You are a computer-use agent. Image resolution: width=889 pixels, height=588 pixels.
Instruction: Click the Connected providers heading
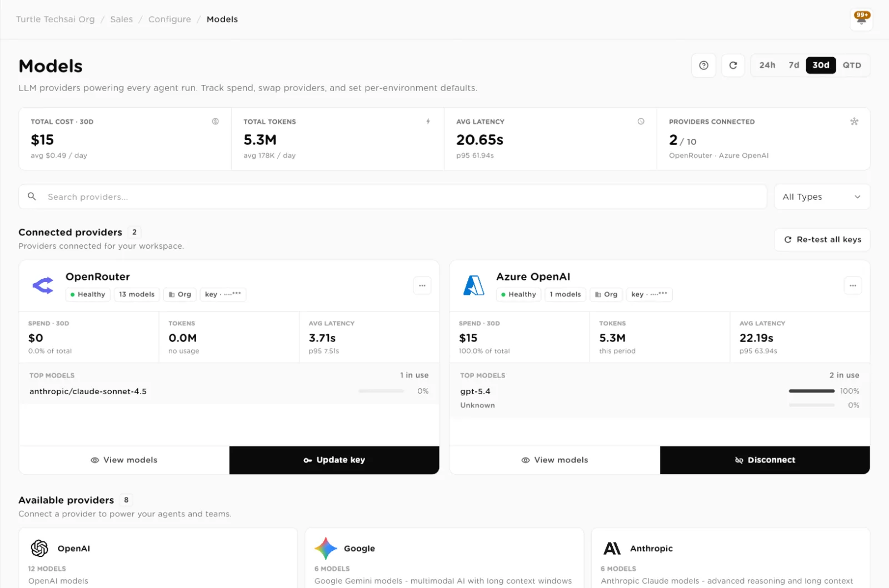coord(70,232)
